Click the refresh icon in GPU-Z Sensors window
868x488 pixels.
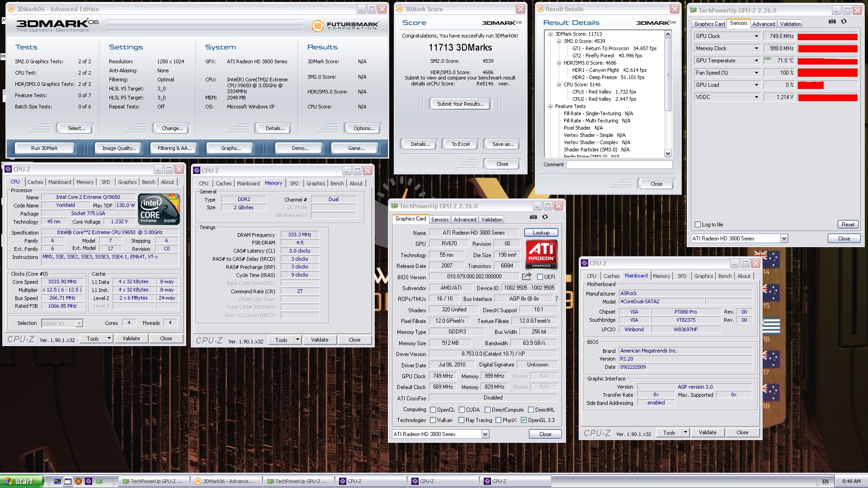pos(844,21)
